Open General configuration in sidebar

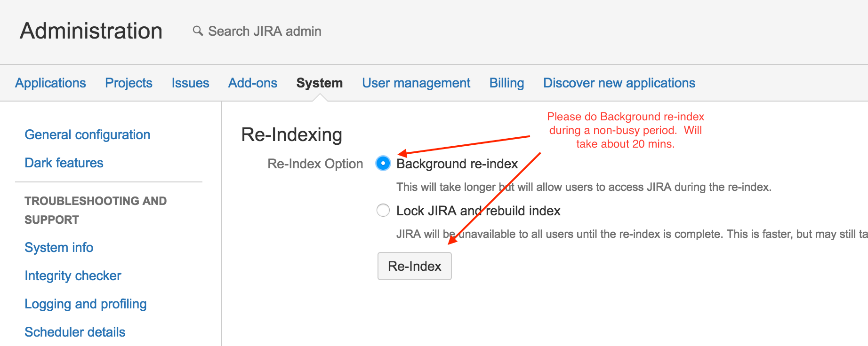[88, 134]
